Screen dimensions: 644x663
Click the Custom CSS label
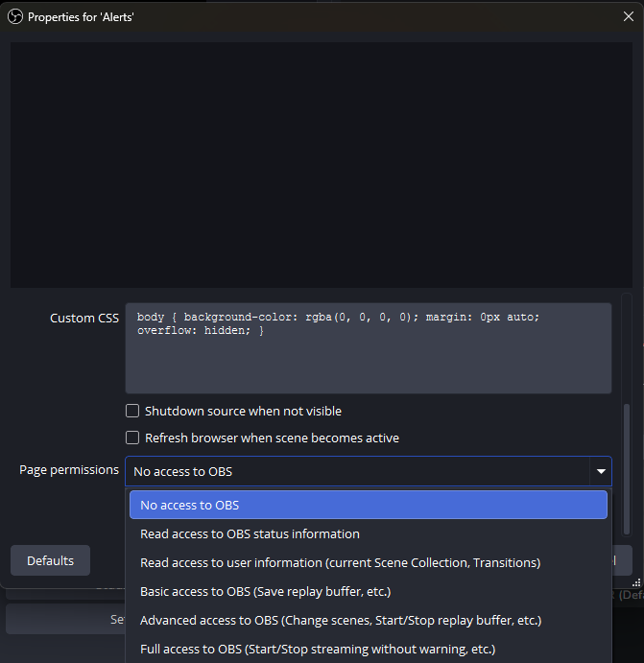(84, 318)
